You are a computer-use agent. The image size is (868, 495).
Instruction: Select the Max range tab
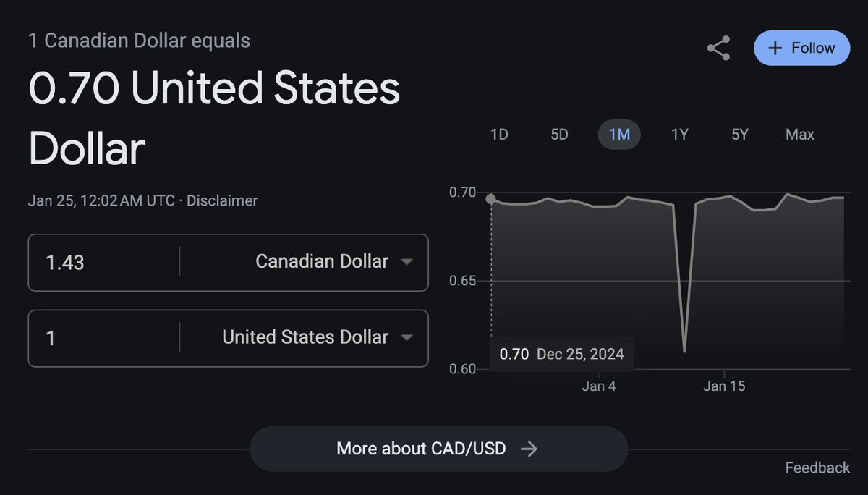[x=799, y=135]
